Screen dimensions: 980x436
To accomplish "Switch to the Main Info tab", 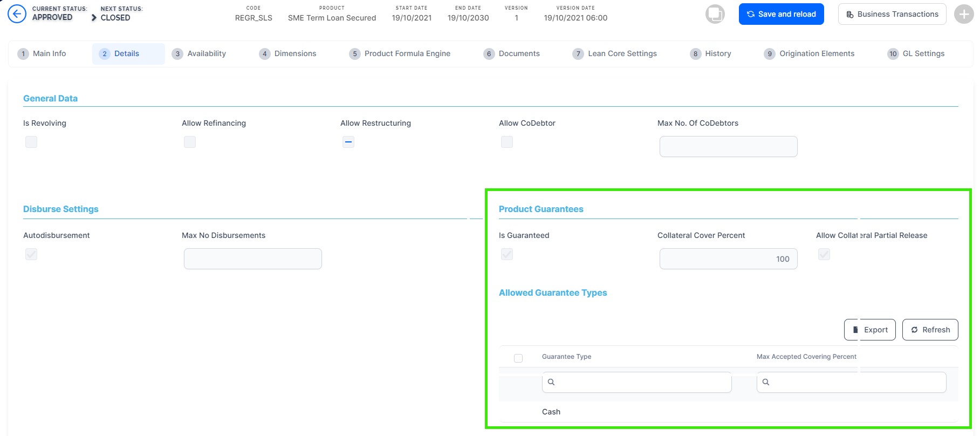I will point(42,53).
